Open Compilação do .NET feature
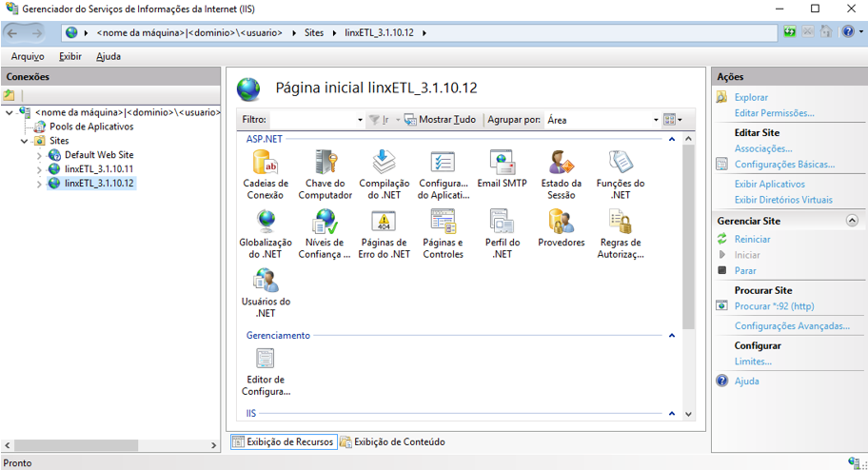 point(385,174)
